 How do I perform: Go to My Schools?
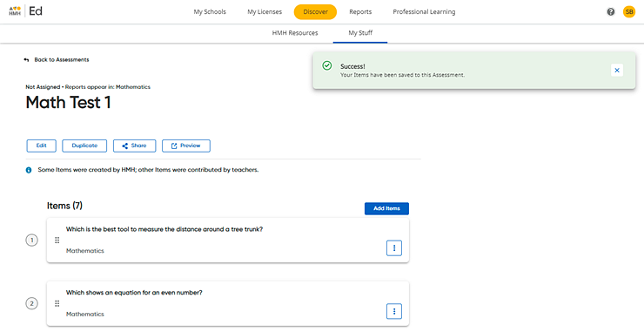coord(210,12)
